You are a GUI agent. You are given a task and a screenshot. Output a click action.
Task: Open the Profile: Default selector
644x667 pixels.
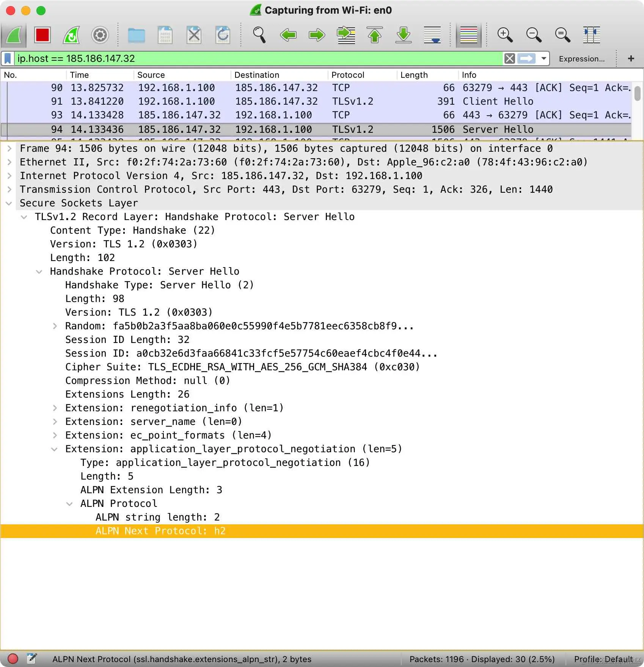coord(603,659)
